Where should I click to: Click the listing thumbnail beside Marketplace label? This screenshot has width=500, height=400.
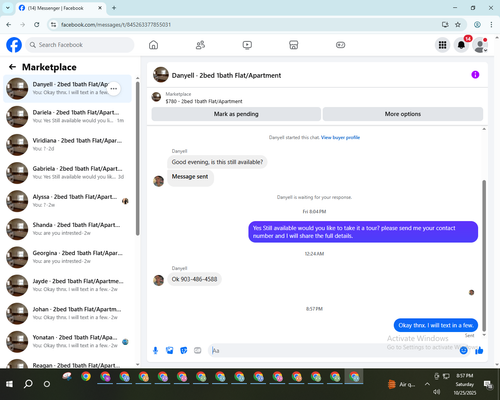[x=156, y=97]
